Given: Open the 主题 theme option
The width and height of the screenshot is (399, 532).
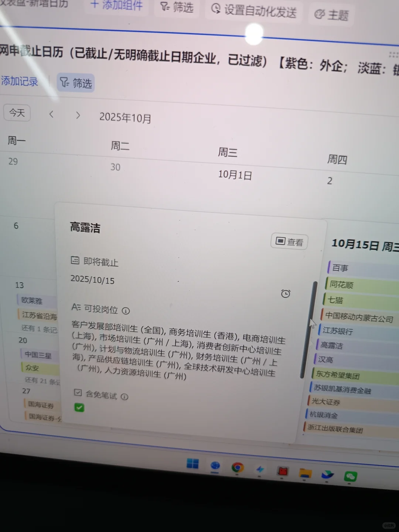Looking at the screenshot, I should [331, 15].
